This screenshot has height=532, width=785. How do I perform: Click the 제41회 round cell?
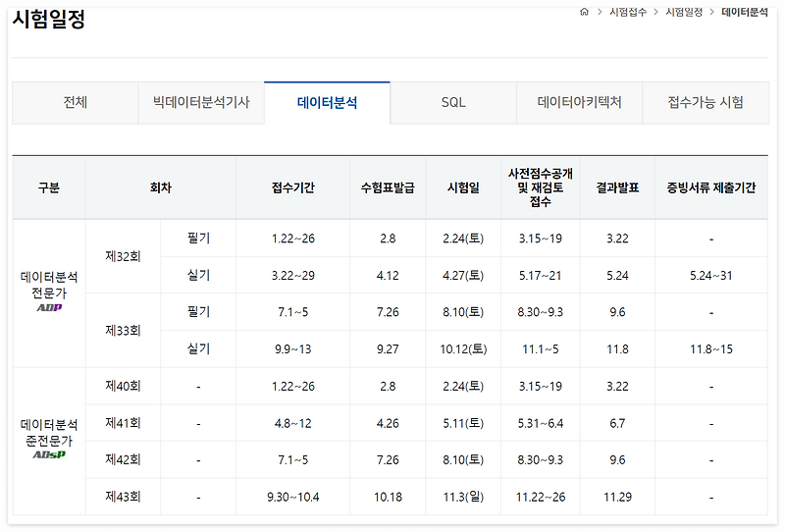[123, 423]
